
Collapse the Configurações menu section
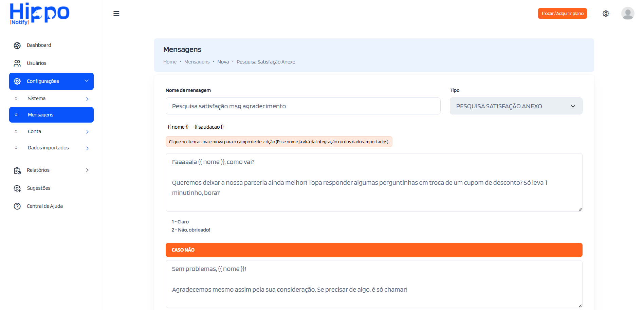pyautogui.click(x=86, y=81)
